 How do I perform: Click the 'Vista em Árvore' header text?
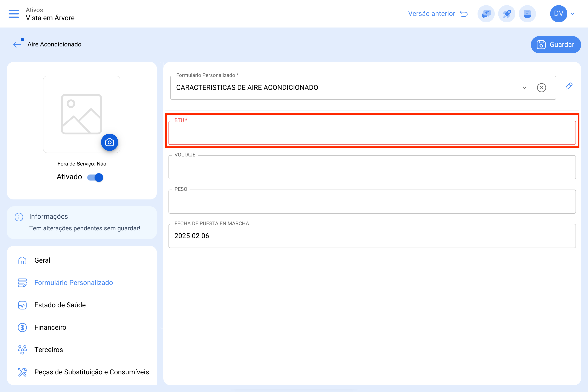(x=50, y=18)
